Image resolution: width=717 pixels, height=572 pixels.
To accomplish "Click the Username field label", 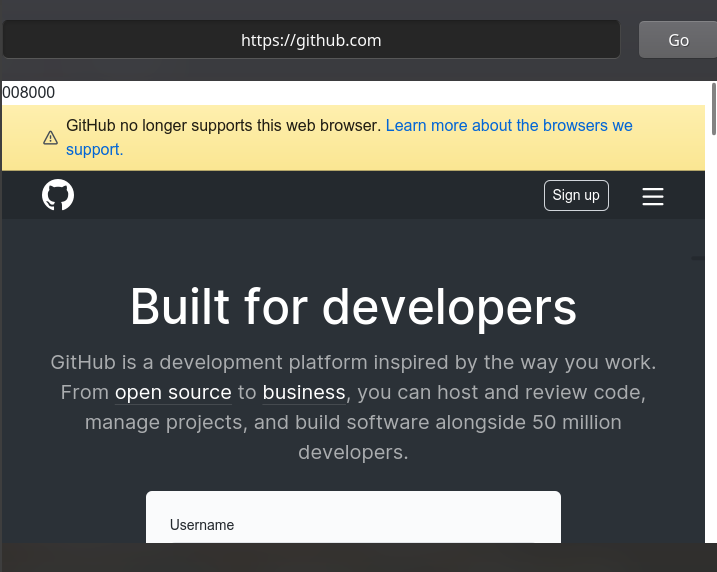I will click(202, 525).
